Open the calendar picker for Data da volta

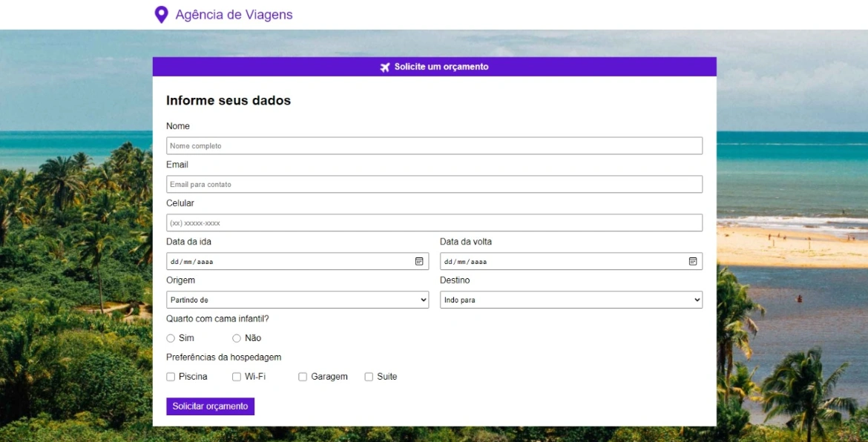(x=693, y=262)
